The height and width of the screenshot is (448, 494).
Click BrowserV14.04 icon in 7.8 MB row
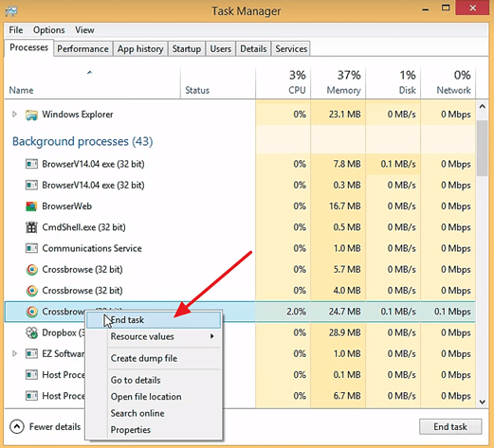[x=31, y=164]
